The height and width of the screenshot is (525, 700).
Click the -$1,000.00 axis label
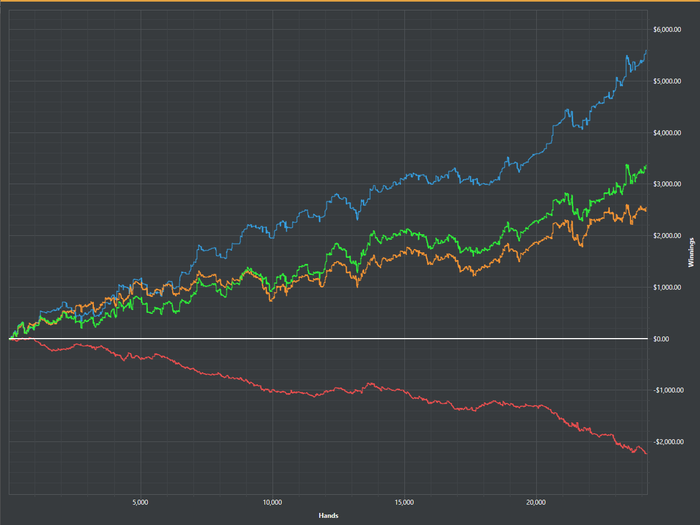pyautogui.click(x=668, y=390)
